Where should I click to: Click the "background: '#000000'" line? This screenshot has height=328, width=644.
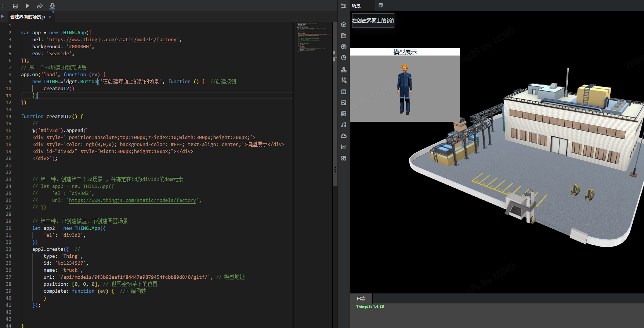click(63, 47)
